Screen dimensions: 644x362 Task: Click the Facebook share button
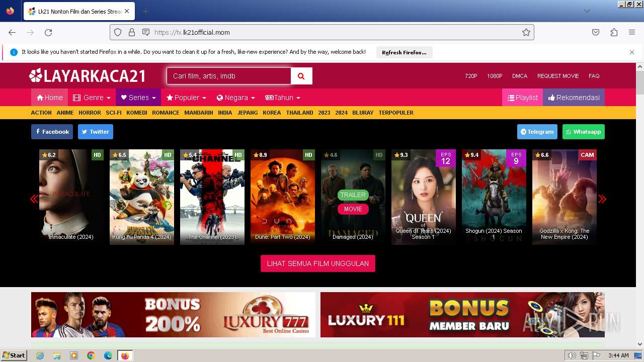pos(52,132)
